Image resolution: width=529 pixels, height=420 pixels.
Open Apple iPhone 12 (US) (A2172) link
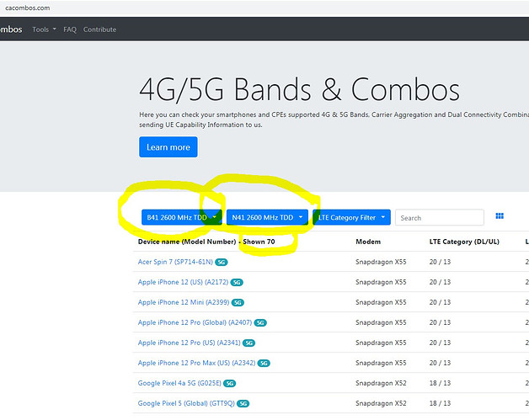point(183,282)
